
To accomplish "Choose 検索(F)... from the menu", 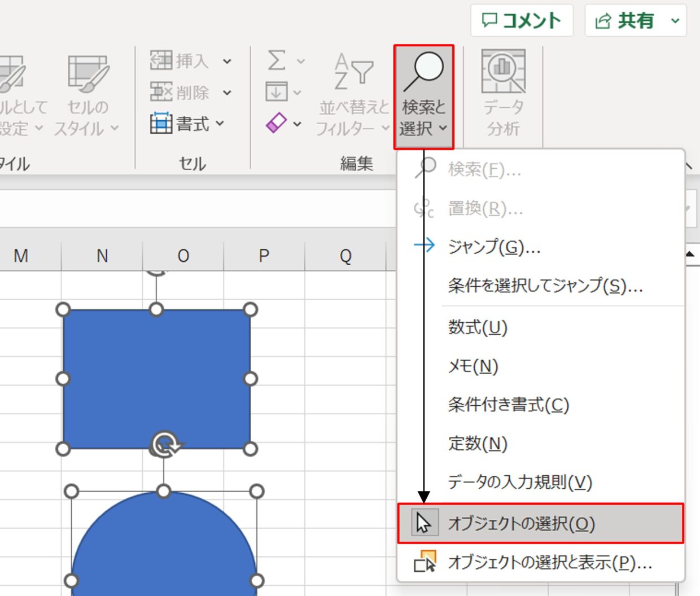I will [x=541, y=169].
